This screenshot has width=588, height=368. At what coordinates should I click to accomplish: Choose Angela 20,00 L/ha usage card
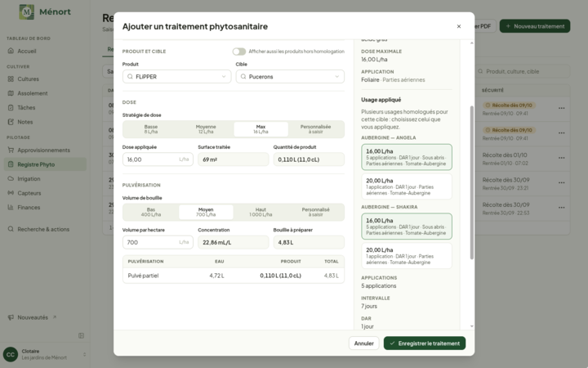[407, 186]
